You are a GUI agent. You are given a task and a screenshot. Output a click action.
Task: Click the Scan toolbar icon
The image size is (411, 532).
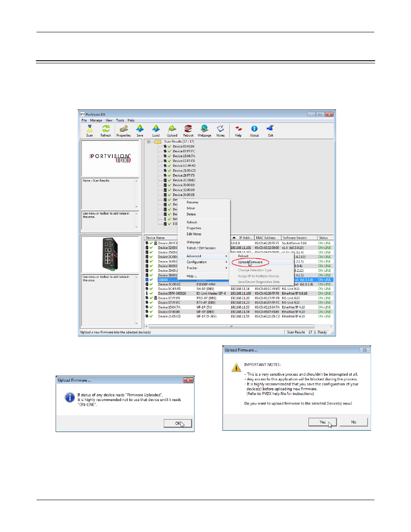[x=90, y=129]
